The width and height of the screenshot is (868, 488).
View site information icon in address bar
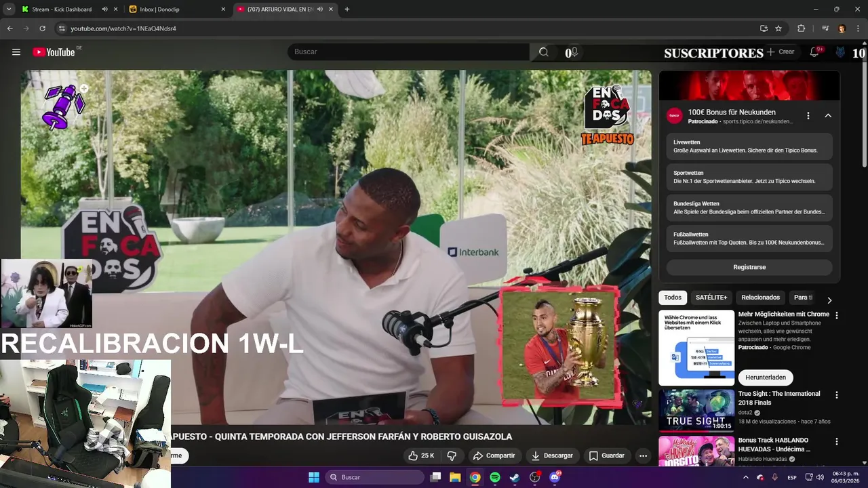(62, 28)
